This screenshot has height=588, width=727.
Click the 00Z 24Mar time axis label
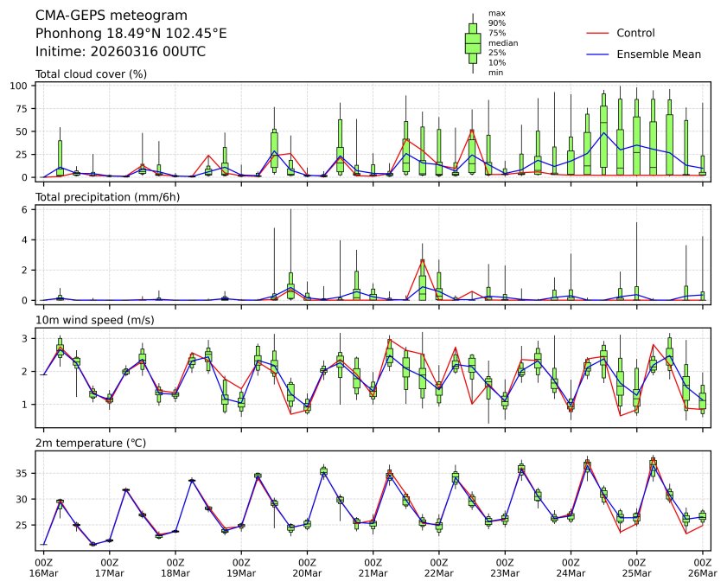click(571, 567)
